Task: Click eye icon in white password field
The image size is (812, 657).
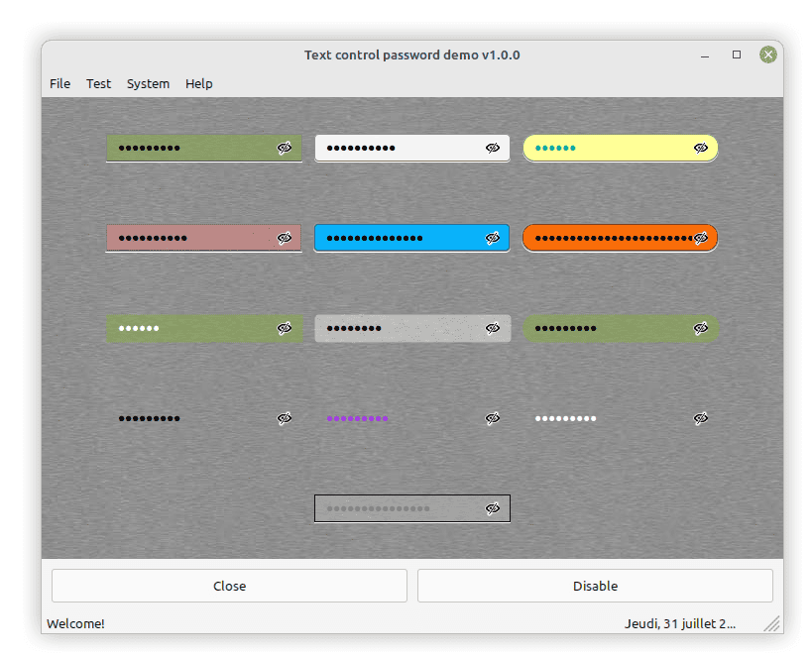Action: 493,148
